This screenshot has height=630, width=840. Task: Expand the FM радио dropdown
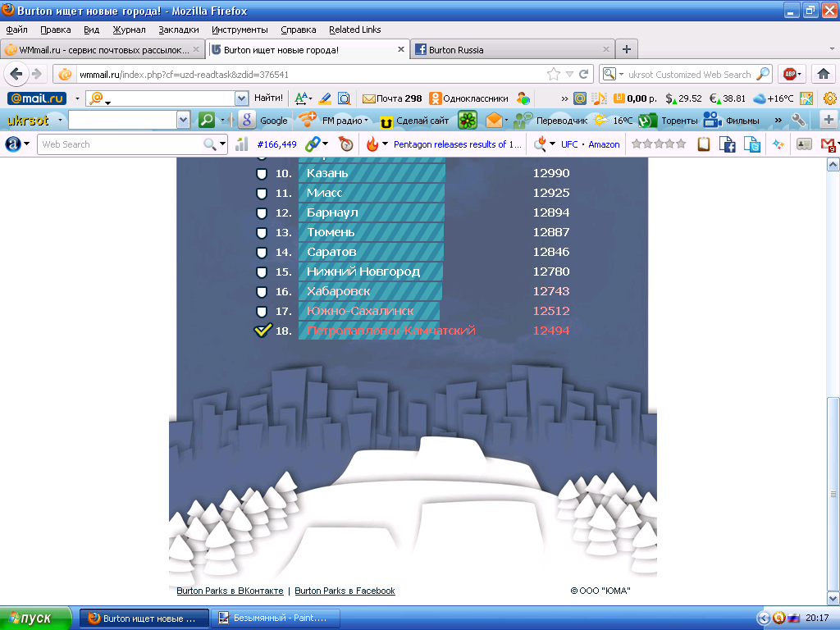click(x=366, y=120)
